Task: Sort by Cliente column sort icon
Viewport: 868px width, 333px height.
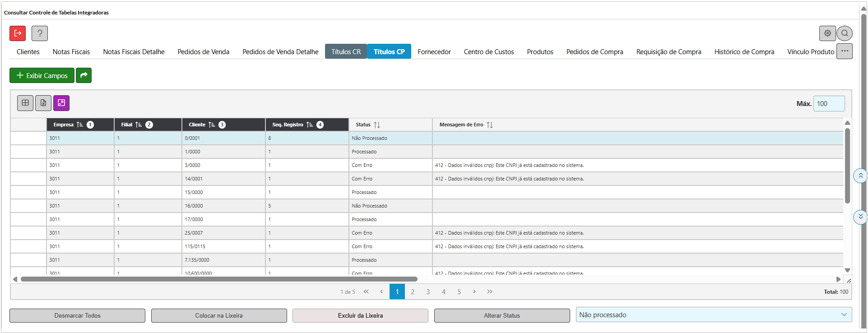Action: (x=212, y=125)
